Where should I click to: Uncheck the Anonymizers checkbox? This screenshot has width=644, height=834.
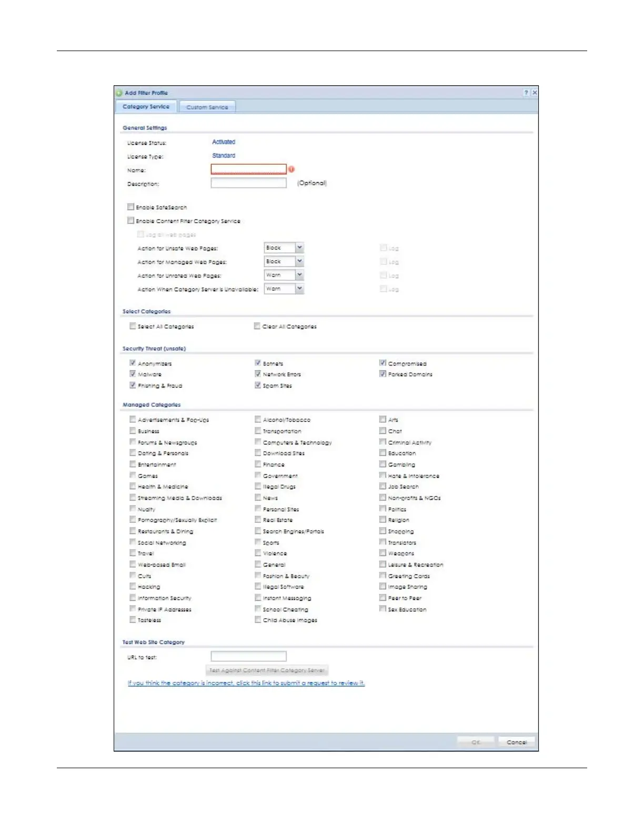[133, 363]
